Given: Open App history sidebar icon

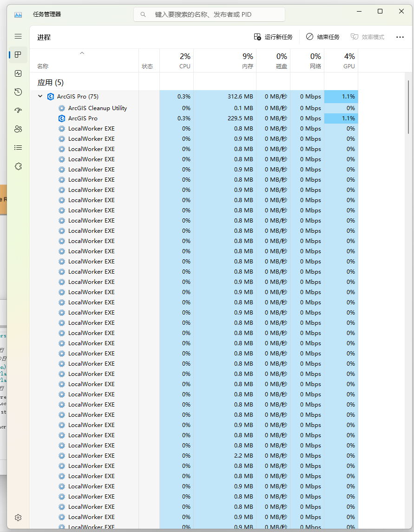Looking at the screenshot, I should pos(18,92).
